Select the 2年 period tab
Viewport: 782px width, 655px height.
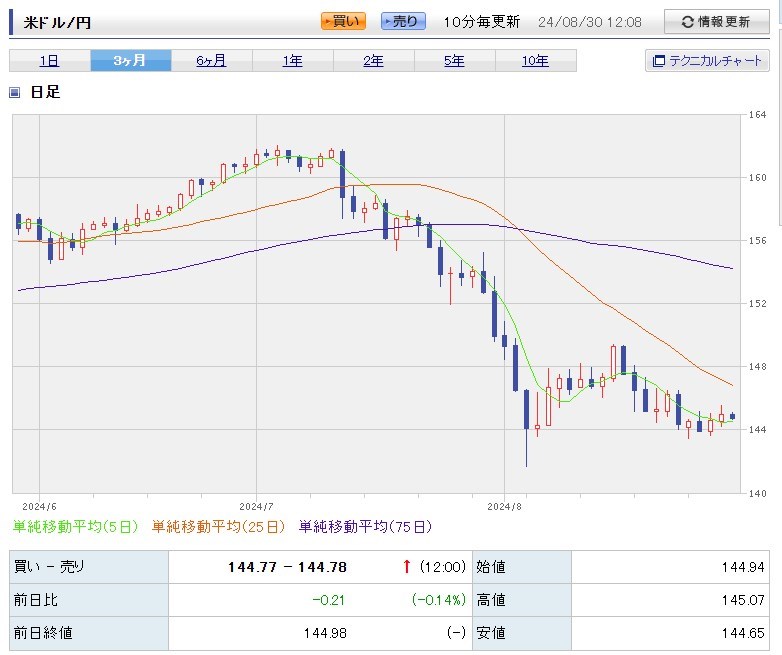373,61
